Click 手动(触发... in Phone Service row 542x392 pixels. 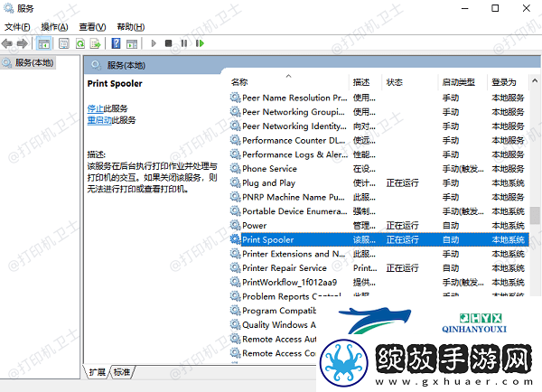pos(463,168)
